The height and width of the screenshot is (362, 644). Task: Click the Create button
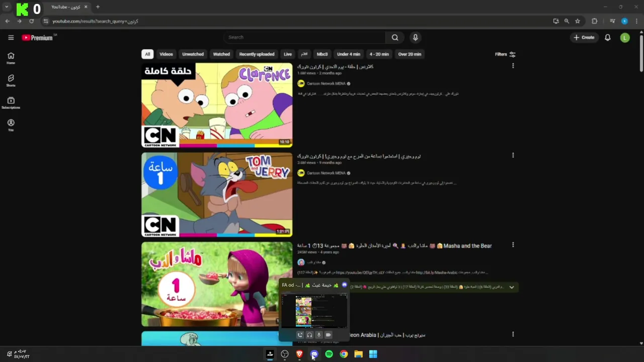pyautogui.click(x=584, y=37)
